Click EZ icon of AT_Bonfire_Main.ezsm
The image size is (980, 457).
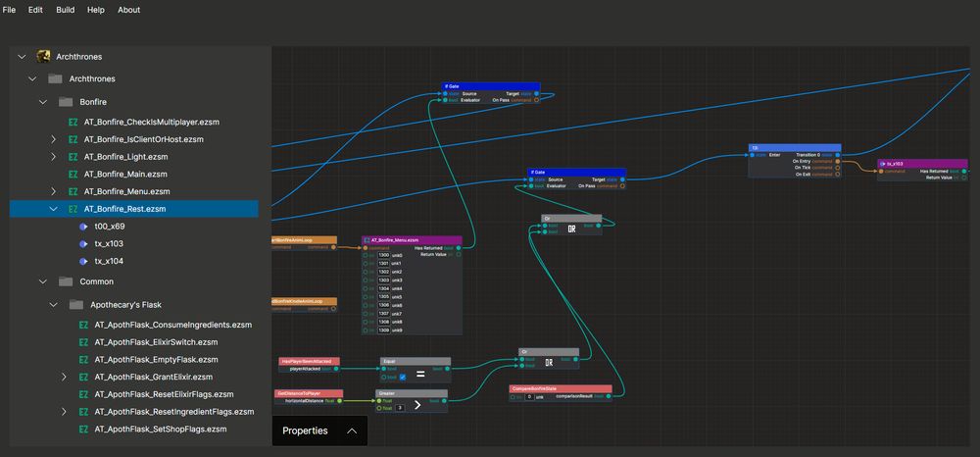73,174
